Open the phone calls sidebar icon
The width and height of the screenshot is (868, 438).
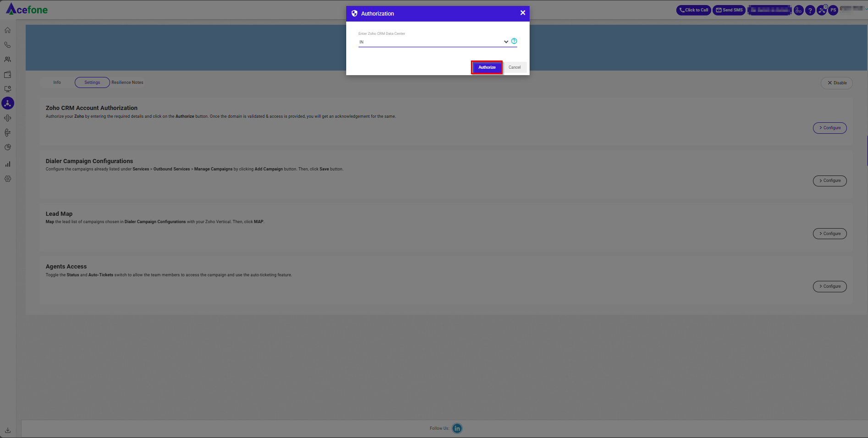[7, 45]
